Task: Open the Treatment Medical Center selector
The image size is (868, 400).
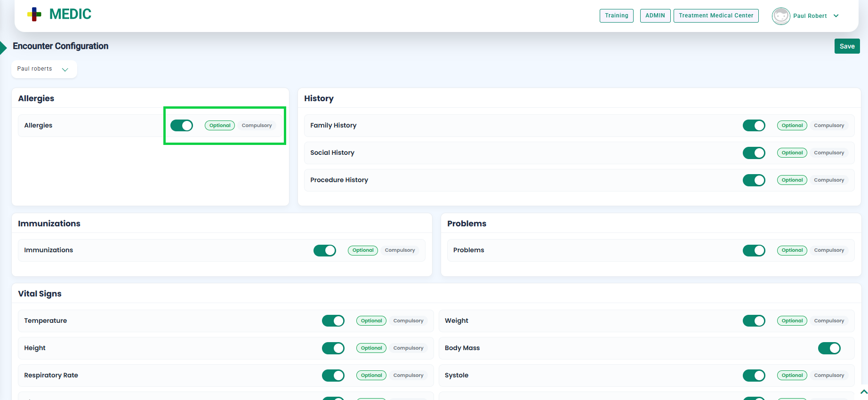Action: [x=715, y=16]
